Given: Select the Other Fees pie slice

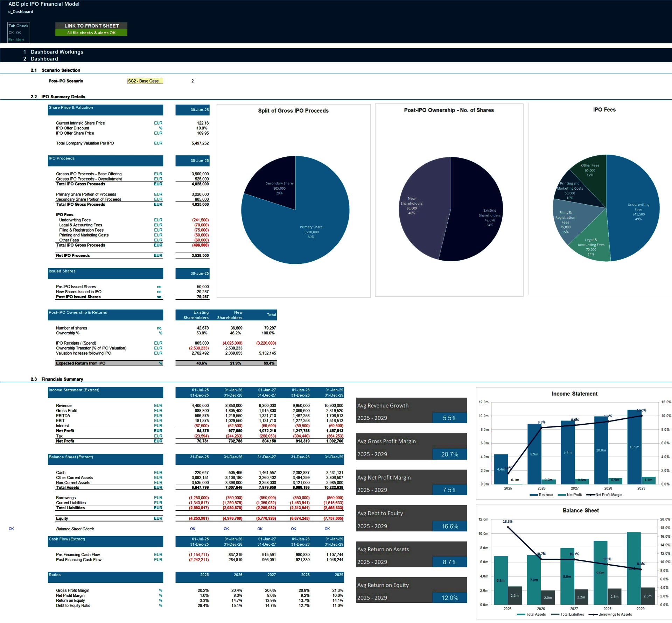Looking at the screenshot, I should click(x=591, y=171).
